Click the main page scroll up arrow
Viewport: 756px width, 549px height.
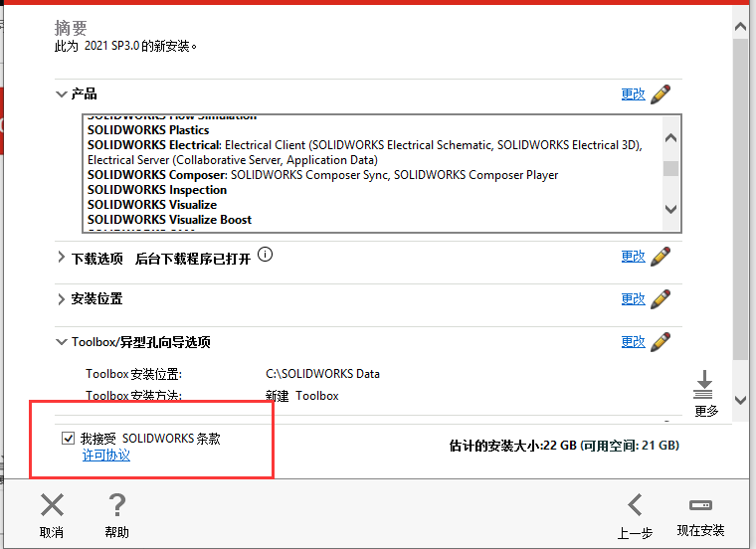coord(740,27)
